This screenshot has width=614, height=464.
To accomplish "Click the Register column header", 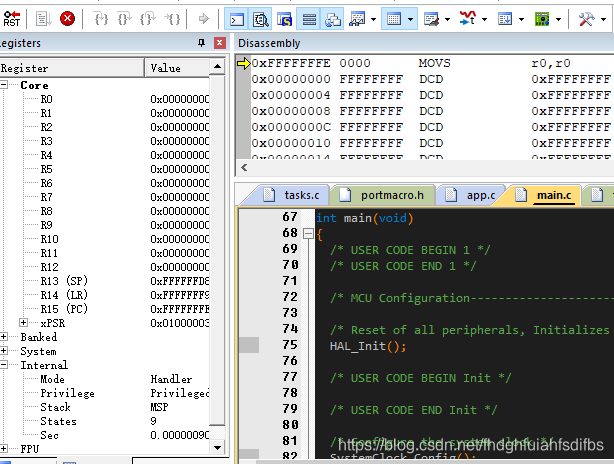I will 72,68.
